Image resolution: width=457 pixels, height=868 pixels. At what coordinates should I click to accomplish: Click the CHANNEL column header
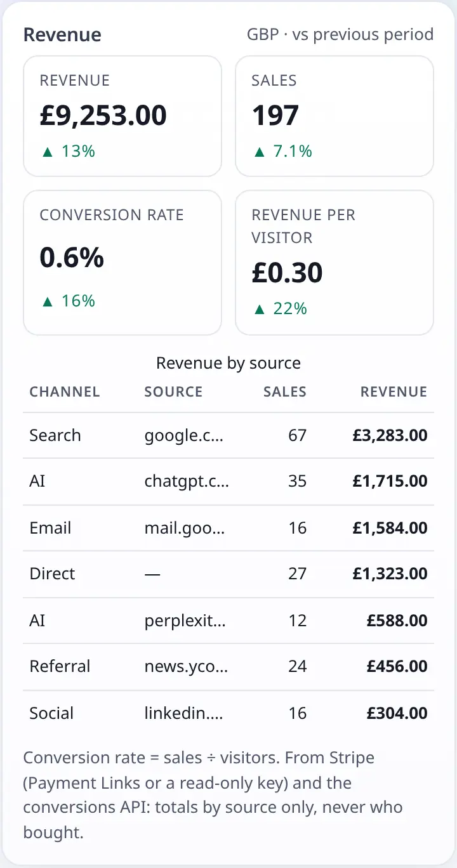(65, 391)
